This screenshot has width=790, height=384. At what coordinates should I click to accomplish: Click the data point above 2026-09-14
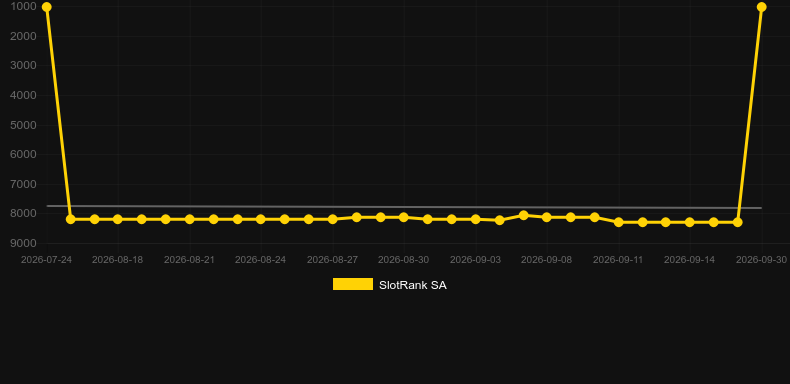click(x=690, y=222)
